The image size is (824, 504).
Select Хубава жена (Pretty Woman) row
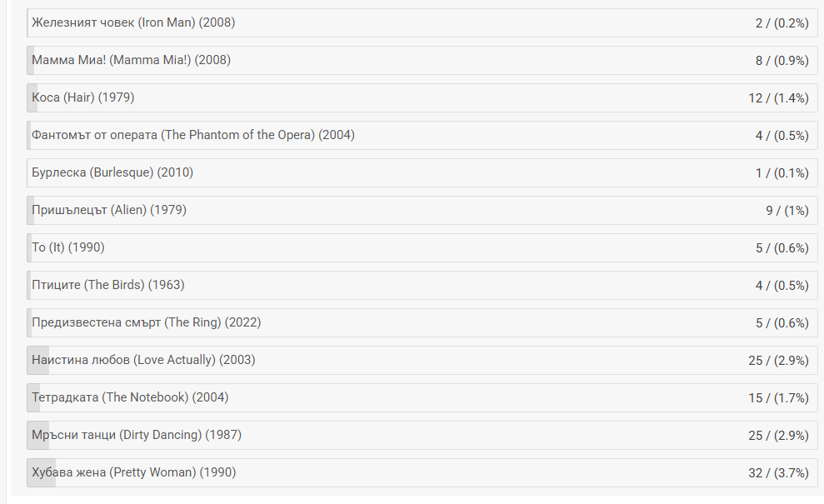[422, 472]
